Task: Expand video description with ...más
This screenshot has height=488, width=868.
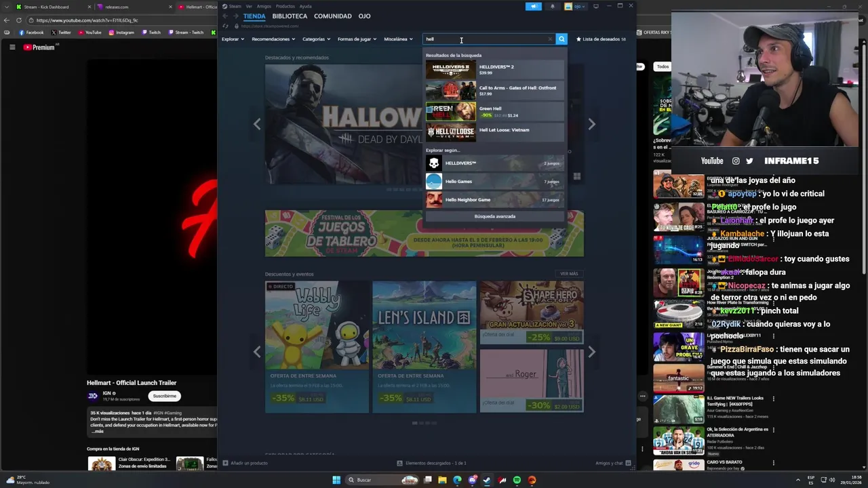Action: (97, 431)
